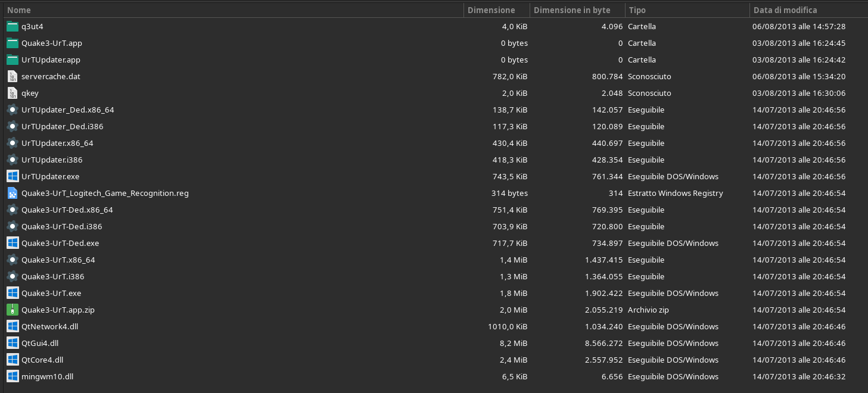The height and width of the screenshot is (393, 868).
Task: Sort by the Tipo column header
Action: 687,10
